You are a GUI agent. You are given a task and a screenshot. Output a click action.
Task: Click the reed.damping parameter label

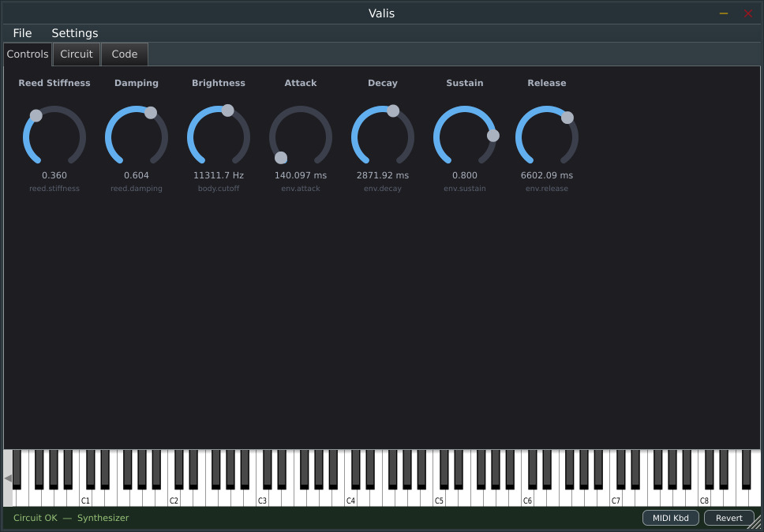point(137,189)
